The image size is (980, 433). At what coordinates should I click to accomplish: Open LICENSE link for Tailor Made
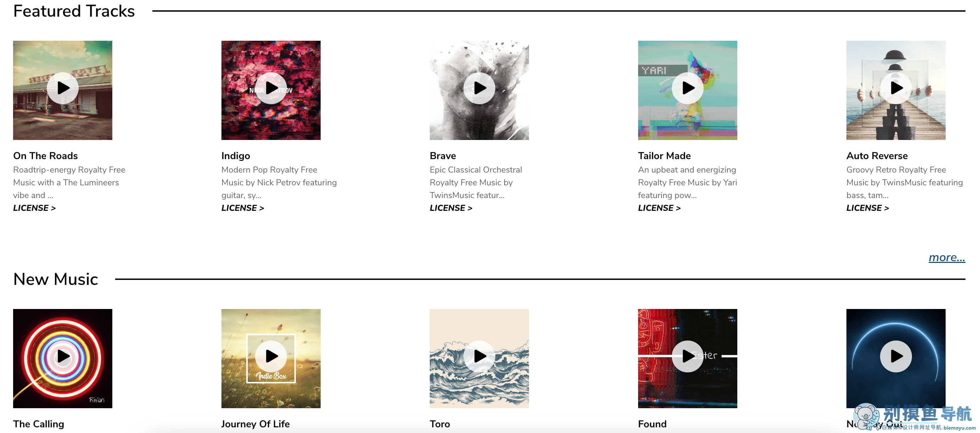[x=659, y=208]
